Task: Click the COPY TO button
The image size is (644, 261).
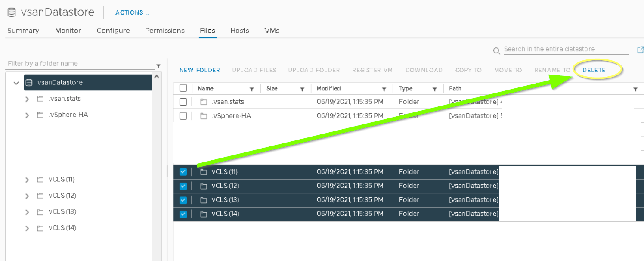Action: (x=468, y=70)
